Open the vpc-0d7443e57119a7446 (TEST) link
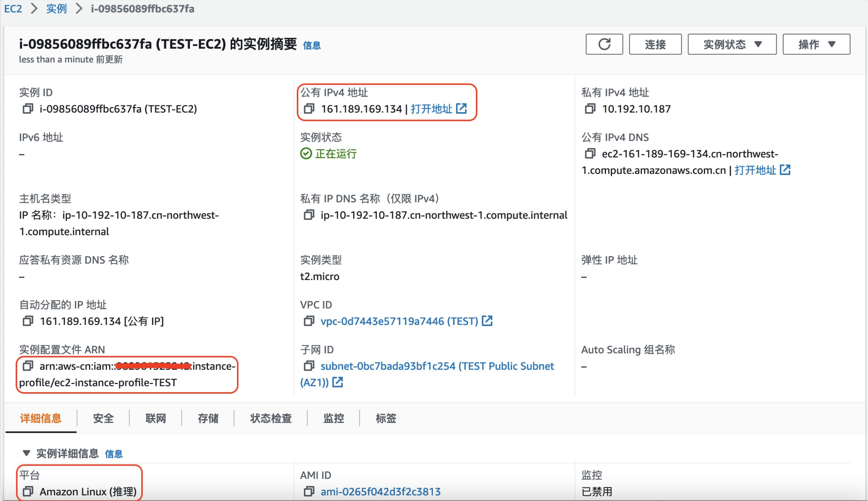This screenshot has width=868, height=501. (x=399, y=321)
